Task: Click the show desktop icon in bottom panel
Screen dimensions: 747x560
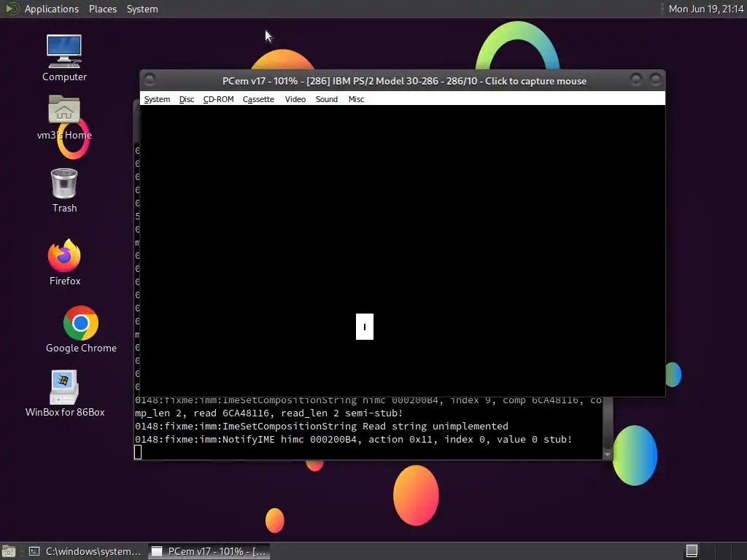Action: (9, 551)
